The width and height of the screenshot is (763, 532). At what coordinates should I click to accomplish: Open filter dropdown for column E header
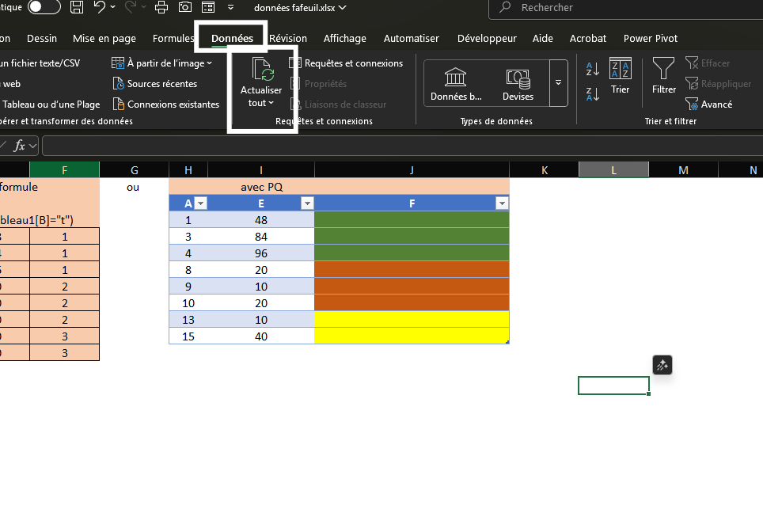pyautogui.click(x=306, y=203)
